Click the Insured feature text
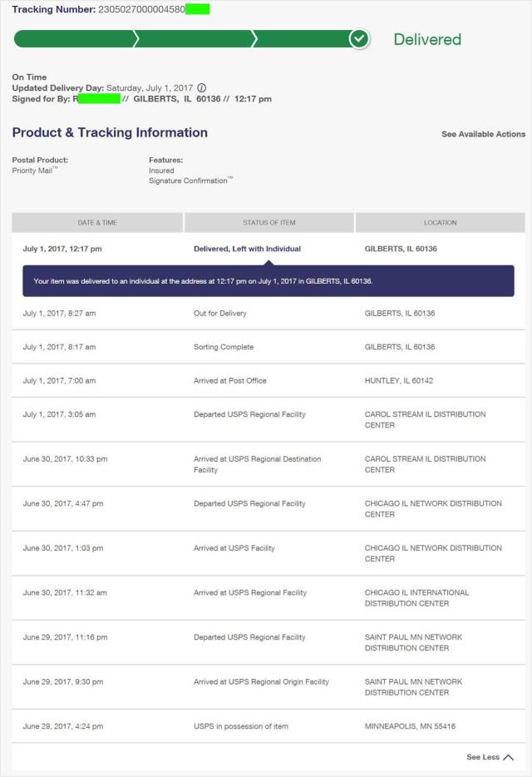This screenshot has width=532, height=777. coord(161,171)
